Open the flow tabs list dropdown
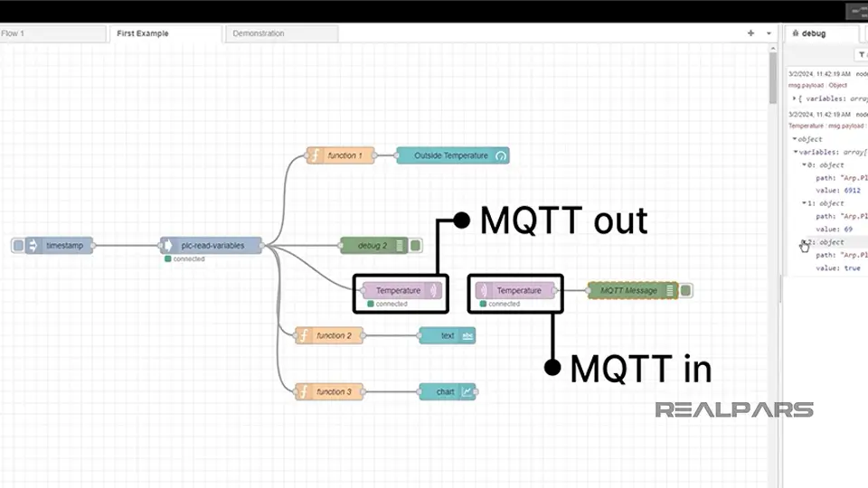The width and height of the screenshot is (868, 488). (769, 33)
